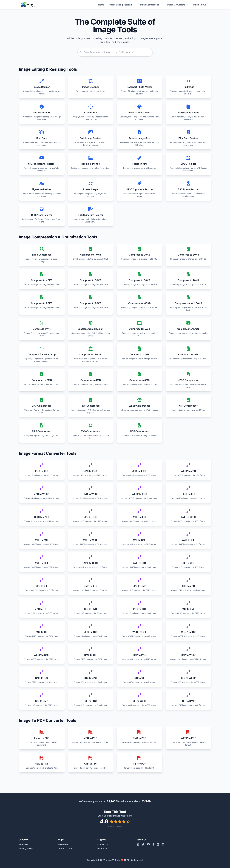Rate with the first rating star
This screenshot has height=868, width=230.
(112, 821)
